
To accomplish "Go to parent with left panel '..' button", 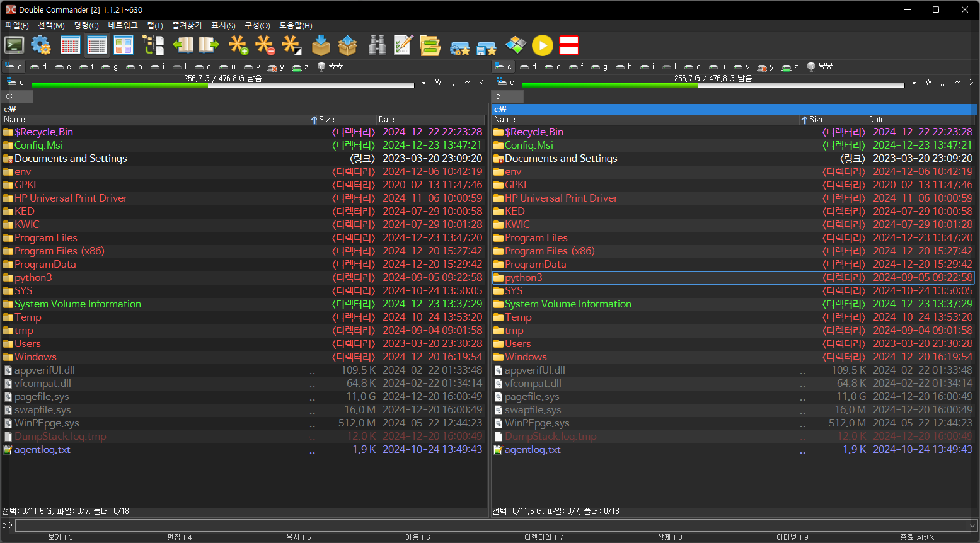I will coord(453,83).
